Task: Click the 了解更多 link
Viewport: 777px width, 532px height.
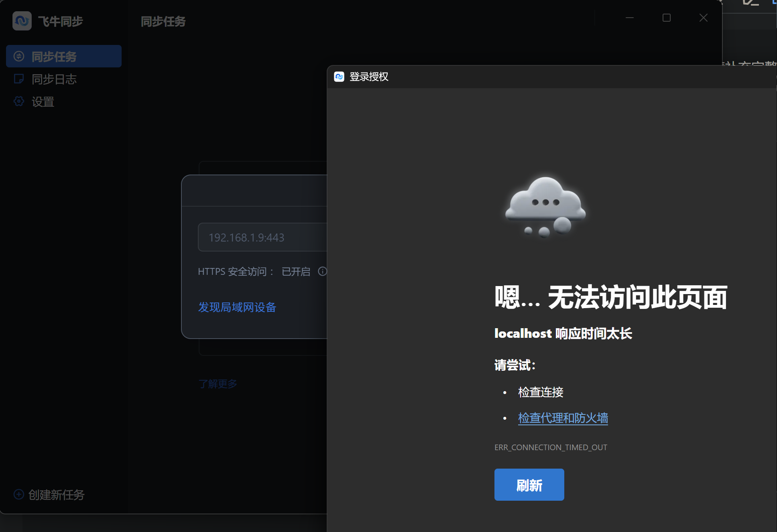Action: click(x=218, y=384)
